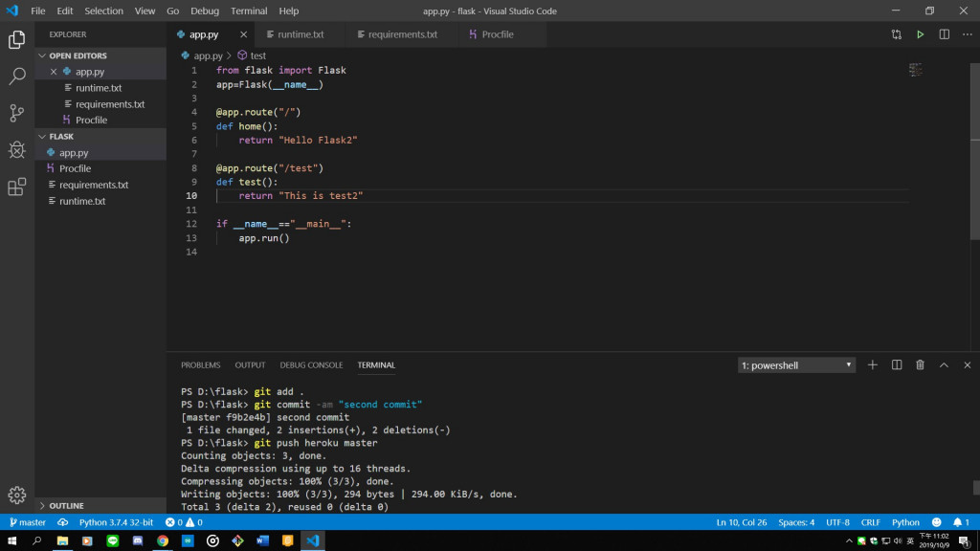Run Python file with green play icon
This screenshot has height=551, width=980.
pyautogui.click(x=920, y=34)
